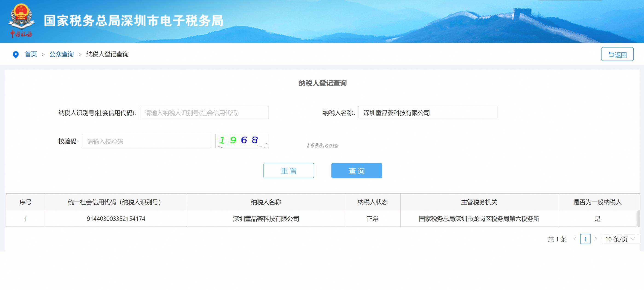This screenshot has height=290, width=644.
Task: Click the 纳税人登记查询 page heading
Action: coord(322,83)
